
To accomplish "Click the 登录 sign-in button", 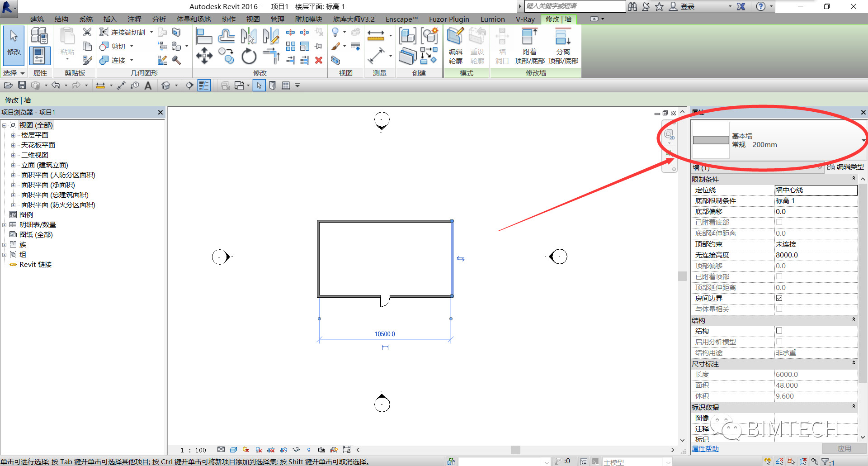I will [x=682, y=6].
